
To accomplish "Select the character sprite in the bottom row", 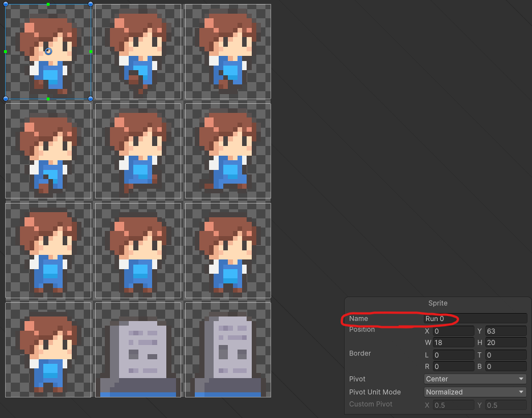I will click(x=48, y=350).
